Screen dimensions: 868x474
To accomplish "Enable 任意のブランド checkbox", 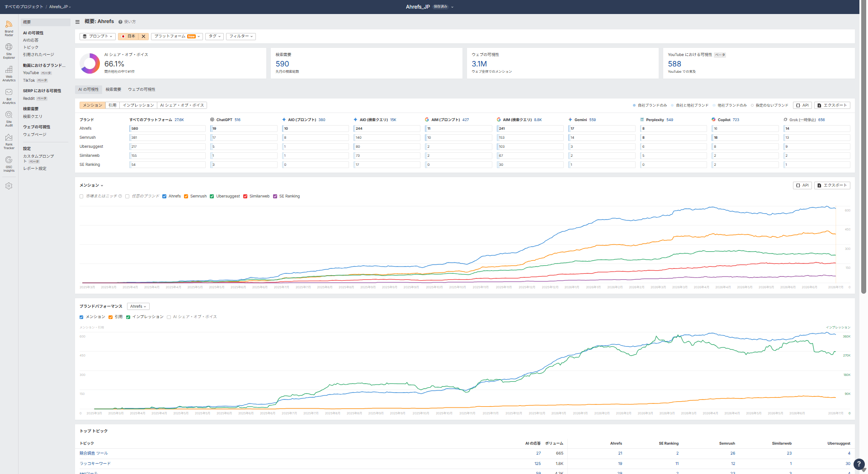I will click(127, 197).
